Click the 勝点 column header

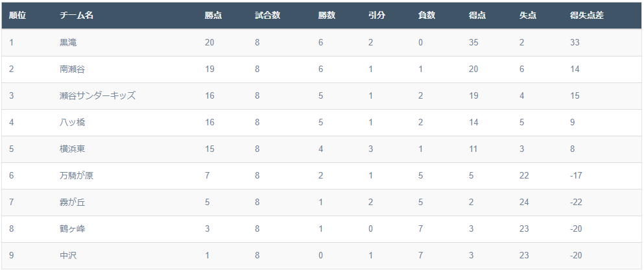tap(213, 16)
